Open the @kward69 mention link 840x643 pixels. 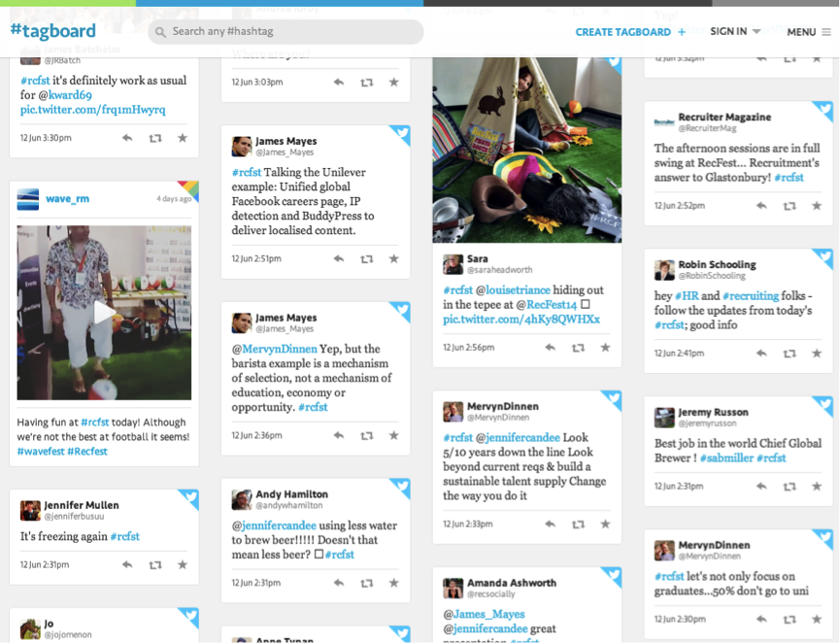tap(65, 95)
